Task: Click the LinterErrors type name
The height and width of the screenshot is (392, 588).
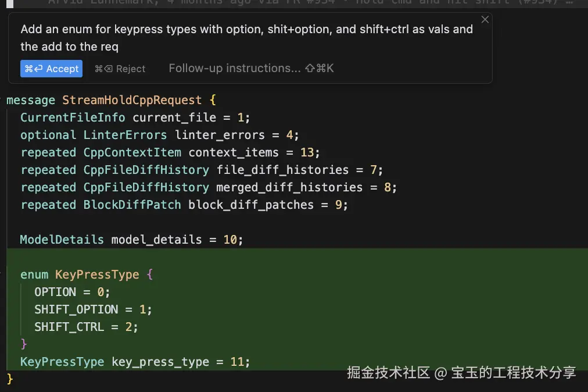Action: click(x=125, y=135)
